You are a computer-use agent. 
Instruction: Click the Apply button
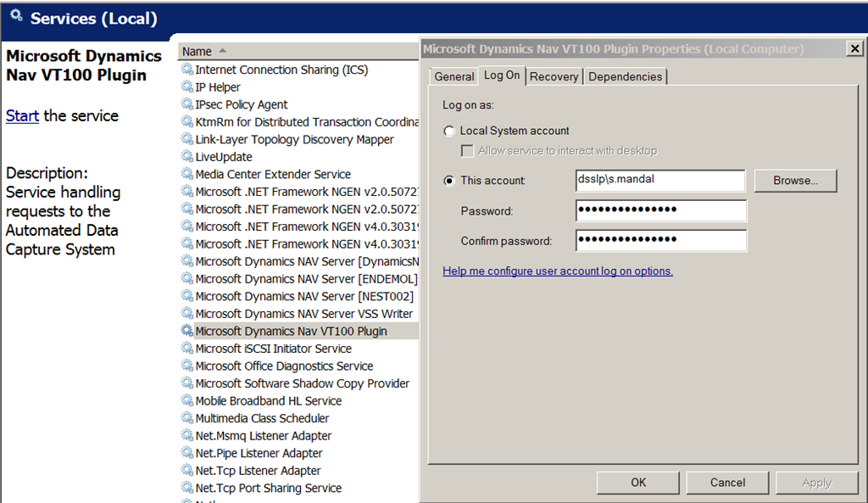point(816,483)
